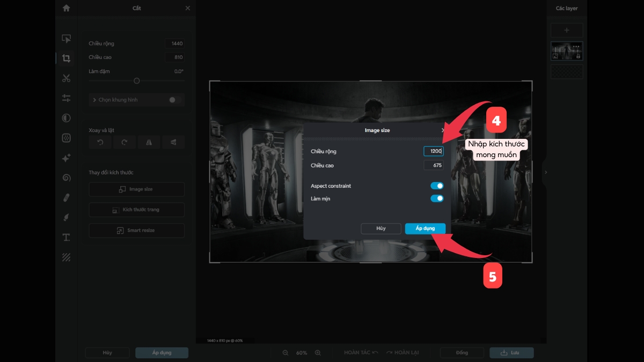Flip image horizontally icon
The width and height of the screenshot is (644, 362).
tap(149, 142)
